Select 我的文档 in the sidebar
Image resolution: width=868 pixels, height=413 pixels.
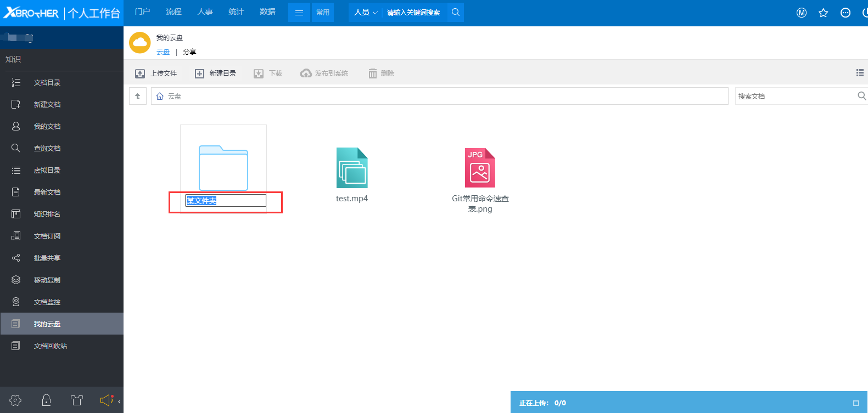47,127
